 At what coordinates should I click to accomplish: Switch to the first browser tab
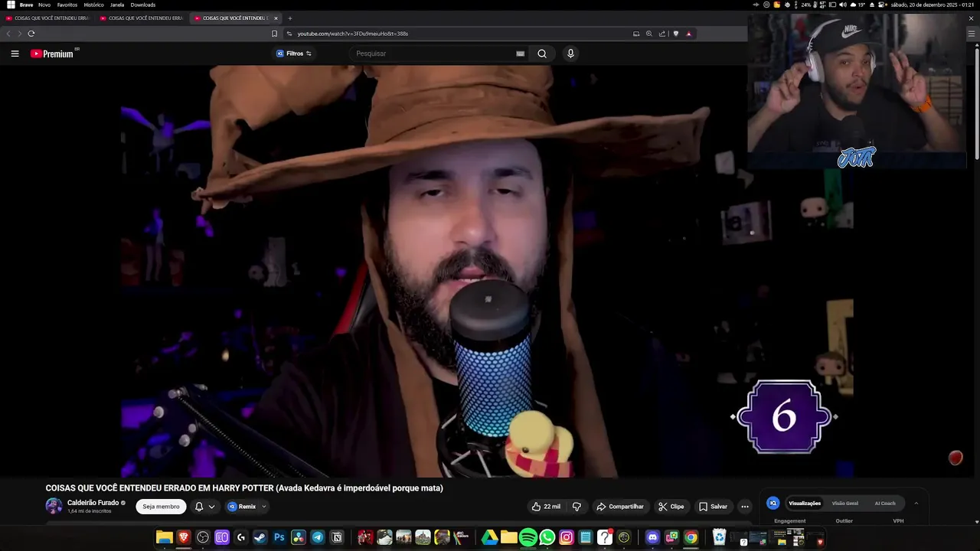[x=47, y=18]
